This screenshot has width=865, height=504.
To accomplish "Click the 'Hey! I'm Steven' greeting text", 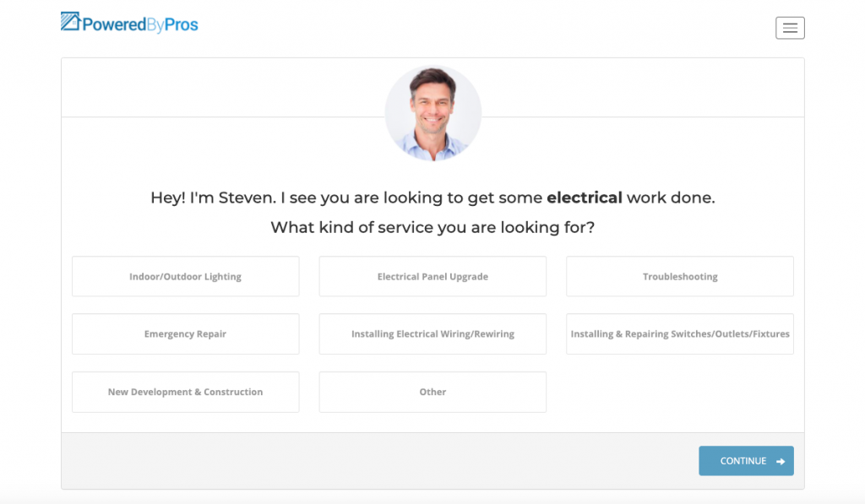I will 212,198.
